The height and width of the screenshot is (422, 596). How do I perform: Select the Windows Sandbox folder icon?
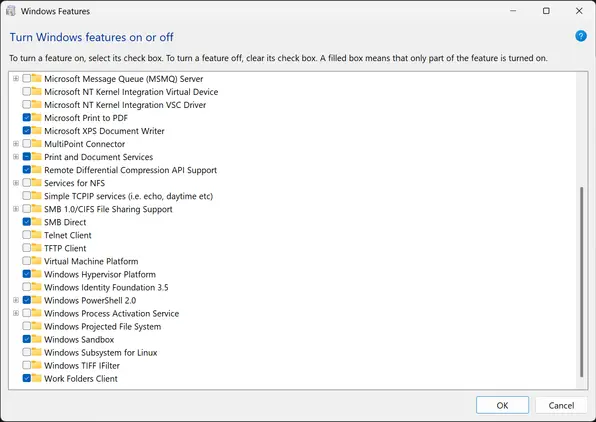click(36, 339)
